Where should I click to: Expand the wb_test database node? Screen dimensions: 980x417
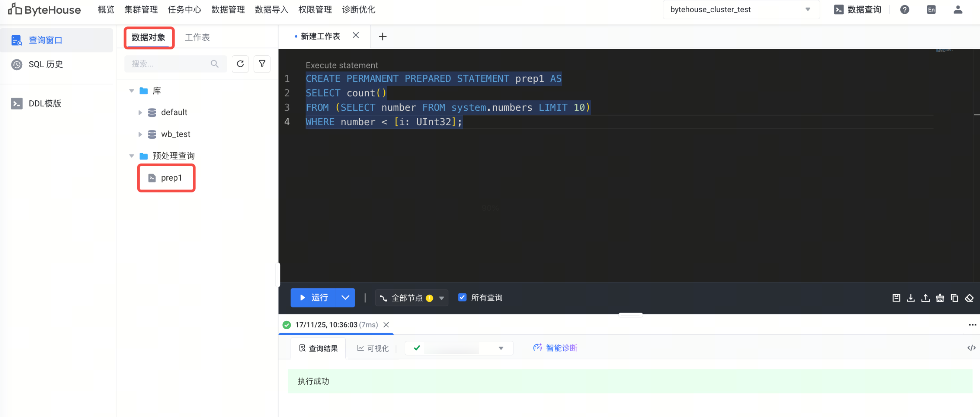(x=140, y=134)
